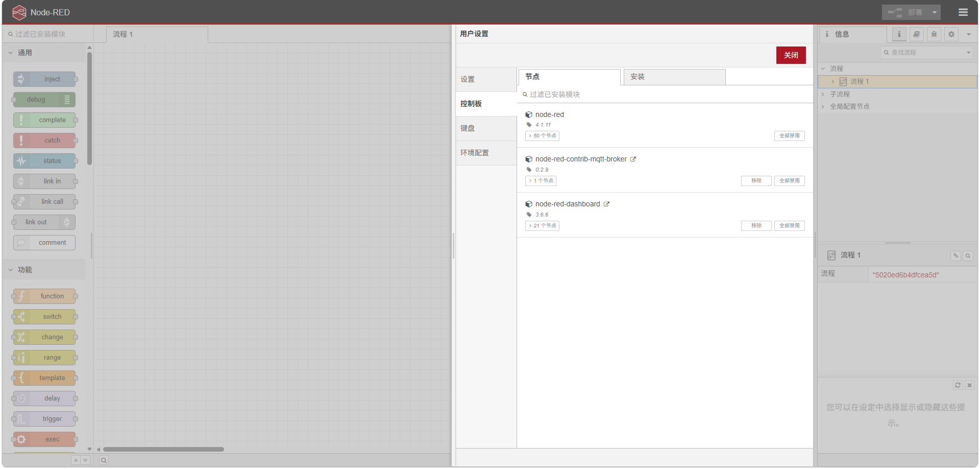The width and height of the screenshot is (980, 469).
Task: Select the switch node in palette
Action: [x=44, y=317]
